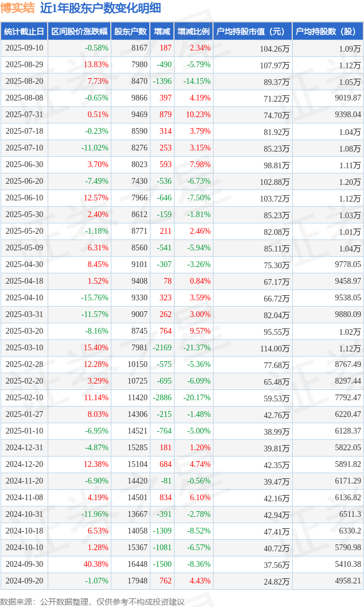Click the -15.76% price change cell

(95, 298)
